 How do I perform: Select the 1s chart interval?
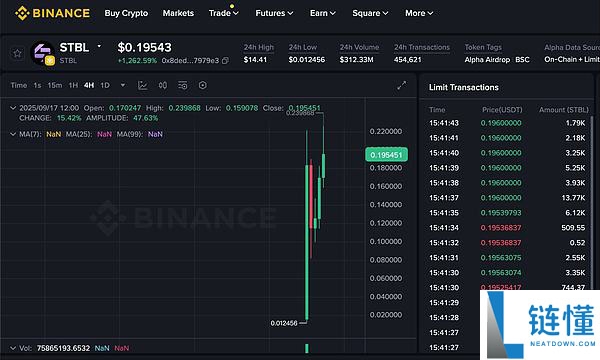37,85
